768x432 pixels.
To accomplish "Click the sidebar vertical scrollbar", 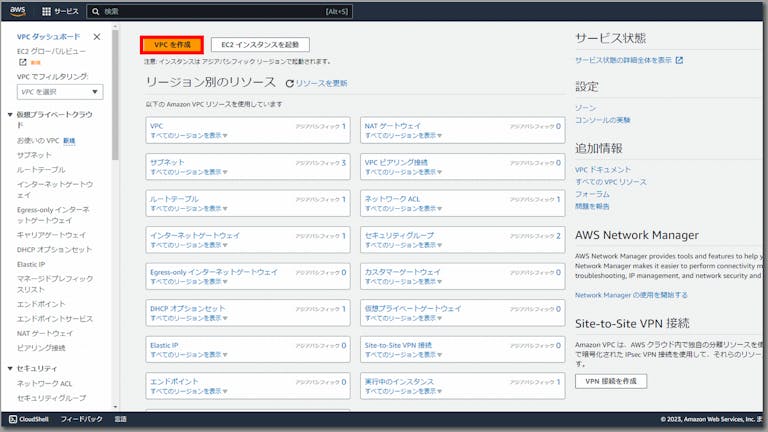I will pyautogui.click(x=115, y=96).
